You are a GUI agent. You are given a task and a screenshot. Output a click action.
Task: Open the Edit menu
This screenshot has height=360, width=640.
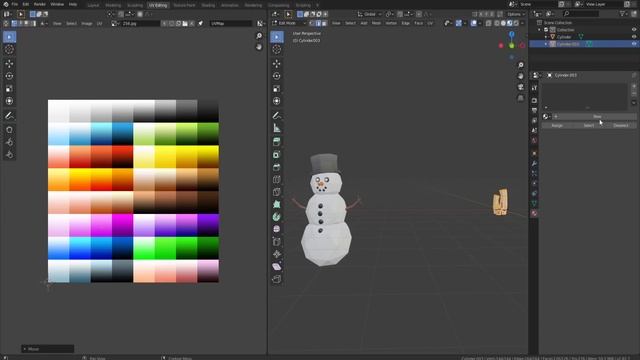(x=26, y=4)
